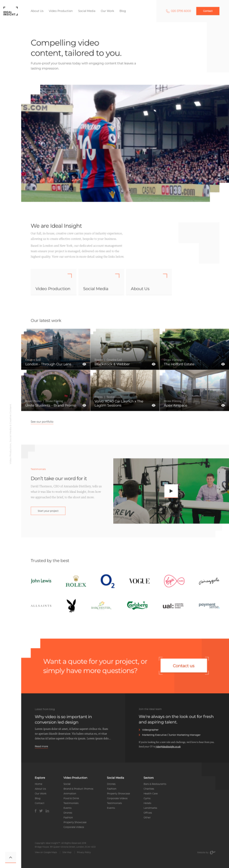This screenshot has width=229, height=868.
Task: Click chevron beside Marketing Executive / Junior Marketing Manager
Action: tap(139, 735)
